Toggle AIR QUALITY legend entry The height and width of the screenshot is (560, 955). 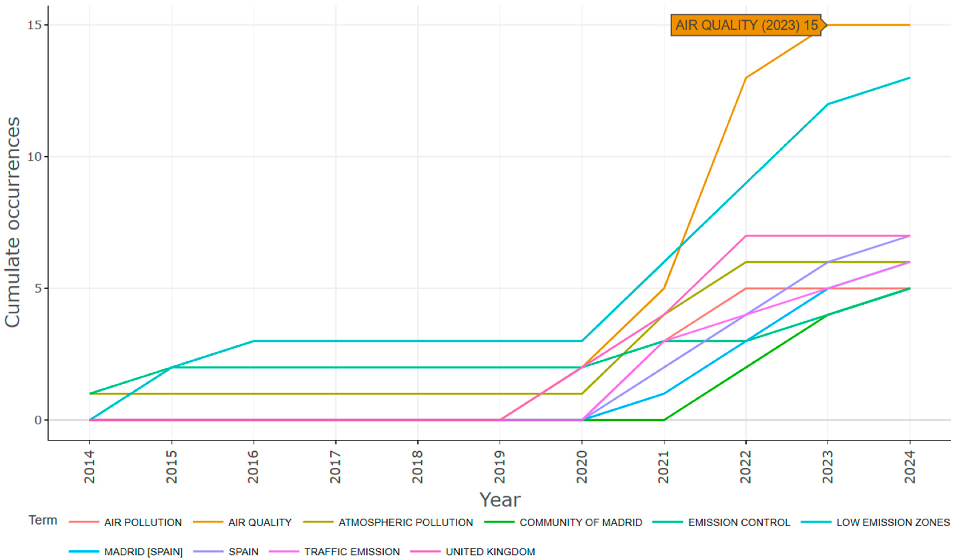(260, 523)
